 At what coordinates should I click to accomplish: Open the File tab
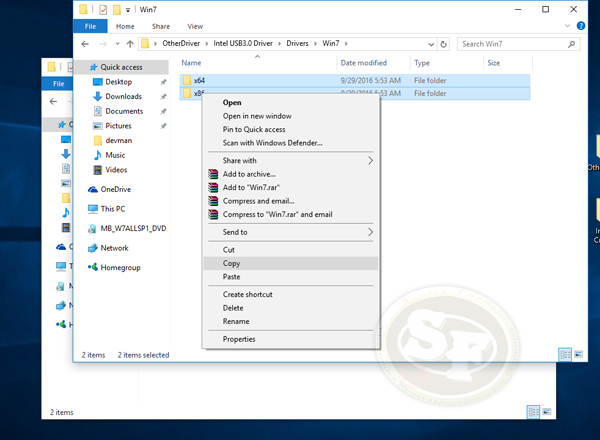pos(90,26)
